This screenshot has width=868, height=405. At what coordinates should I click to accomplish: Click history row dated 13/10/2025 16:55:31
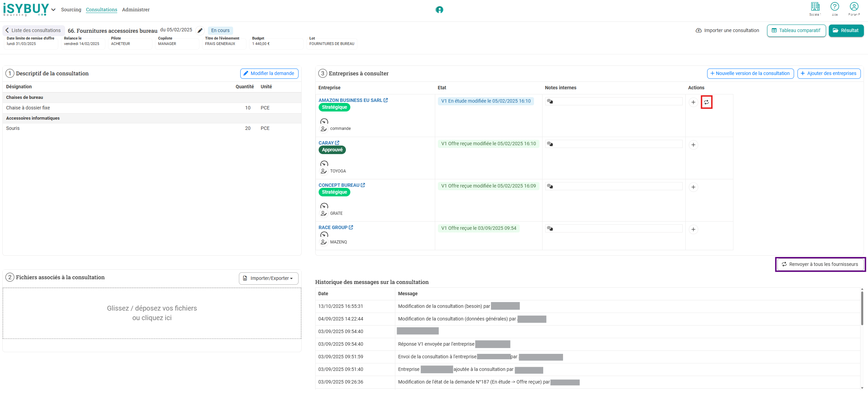tap(588, 306)
